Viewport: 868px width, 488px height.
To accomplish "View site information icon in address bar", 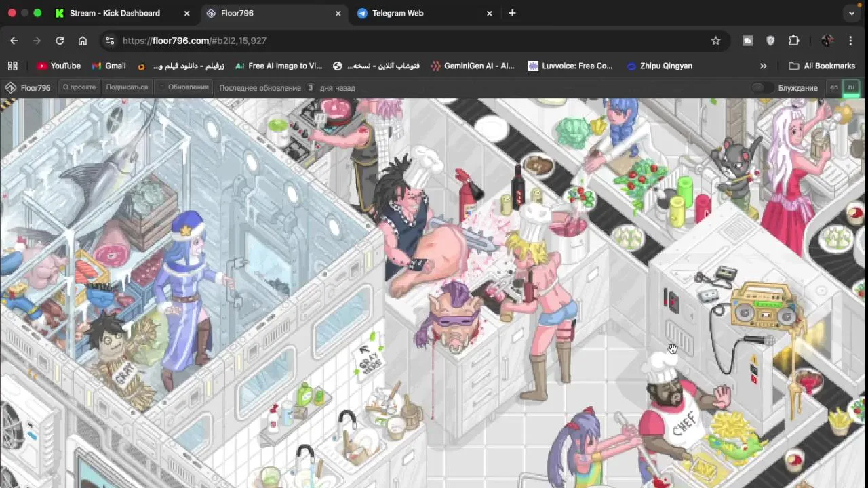I will pos(110,41).
